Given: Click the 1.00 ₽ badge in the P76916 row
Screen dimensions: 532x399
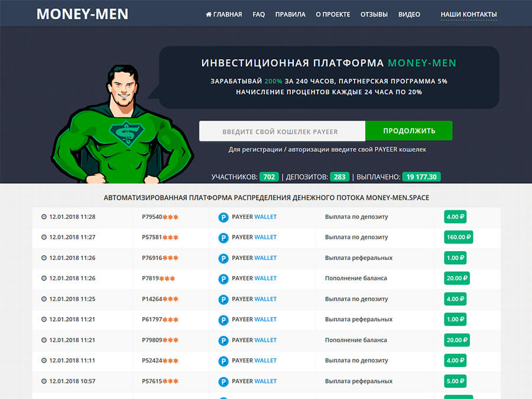Looking at the screenshot, I should pyautogui.click(x=455, y=258).
